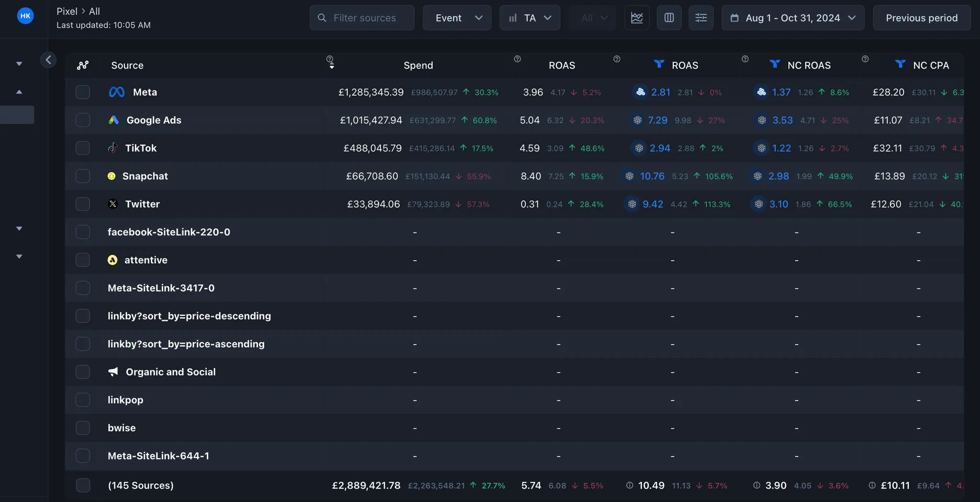980x502 pixels.
Task: Click the columns layout icon
Action: pos(669,18)
